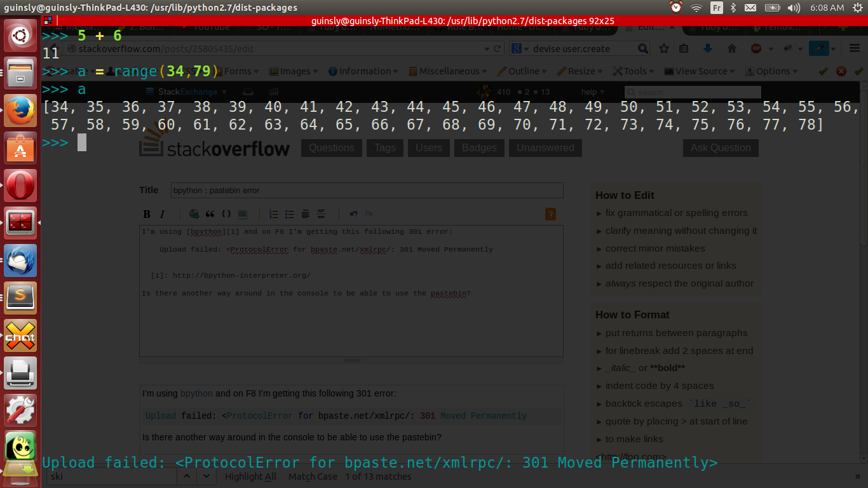This screenshot has height=488, width=868.
Task: Open System Settings wrench icon in launcher
Action: (x=20, y=410)
